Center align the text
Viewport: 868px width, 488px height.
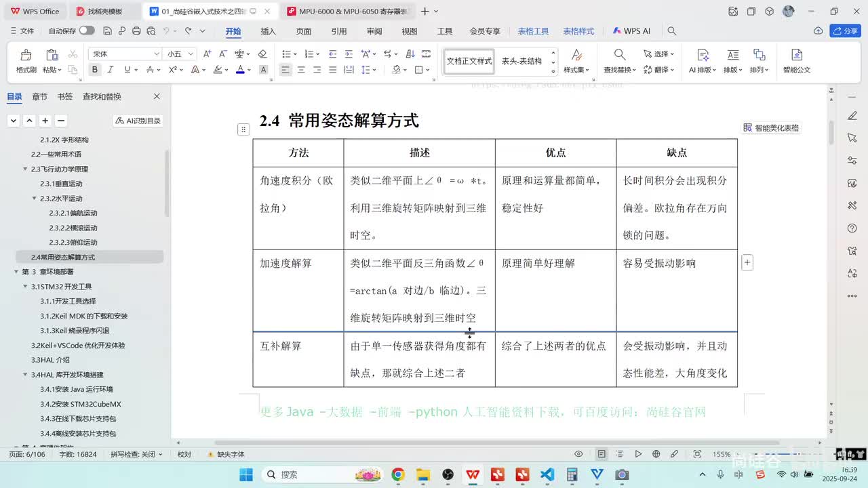[x=301, y=70]
